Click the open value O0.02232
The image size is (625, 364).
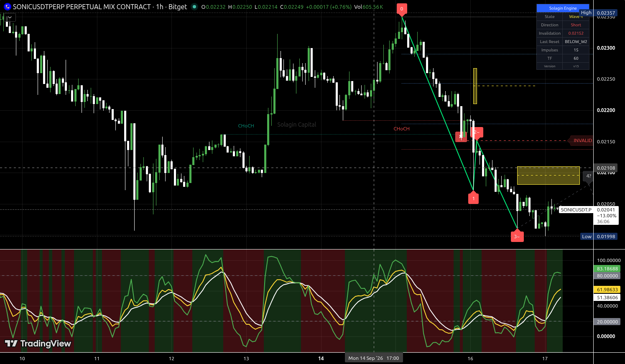[x=213, y=7]
